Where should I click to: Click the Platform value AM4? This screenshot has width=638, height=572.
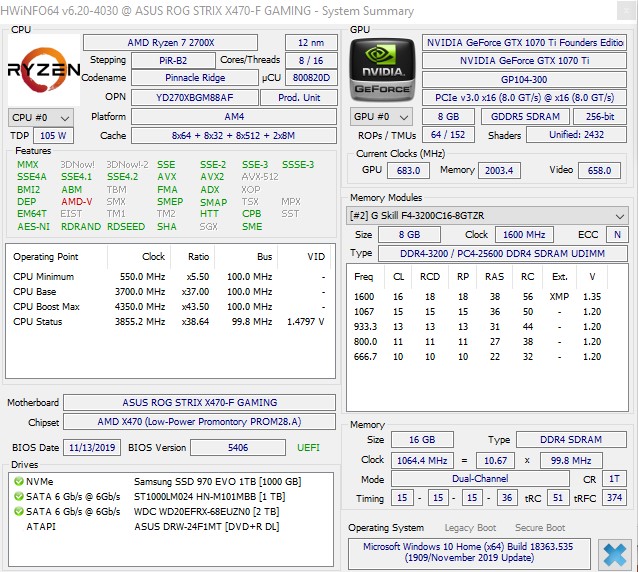coord(234,117)
